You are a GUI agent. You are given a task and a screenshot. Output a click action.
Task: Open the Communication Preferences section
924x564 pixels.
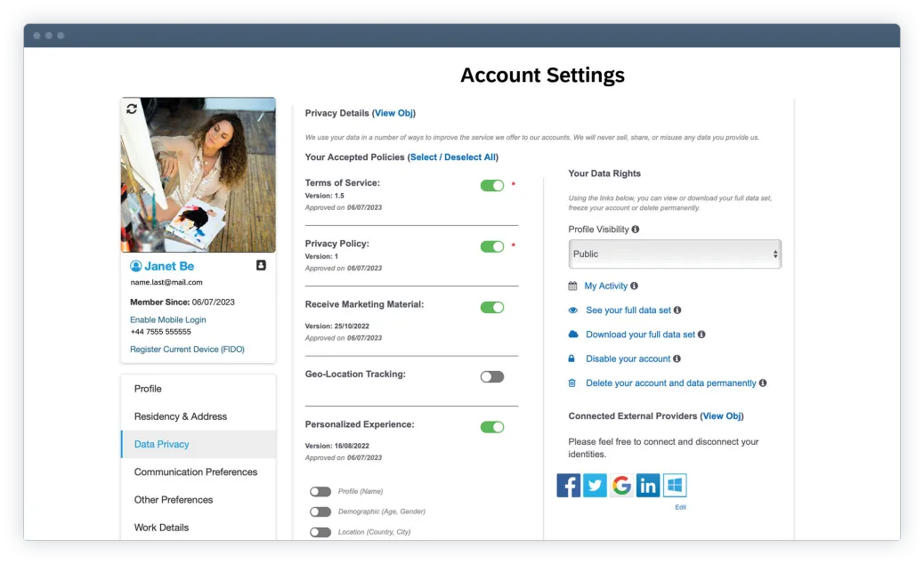point(196,471)
